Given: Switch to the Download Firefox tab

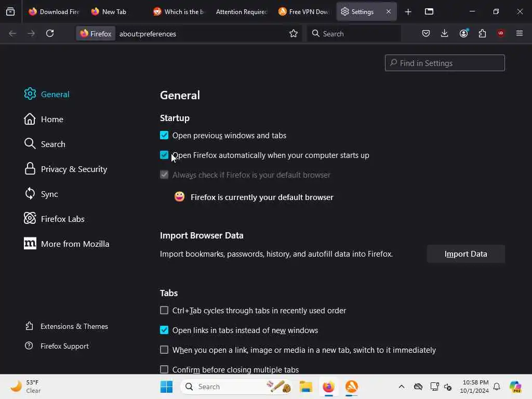Looking at the screenshot, I should coord(54,12).
